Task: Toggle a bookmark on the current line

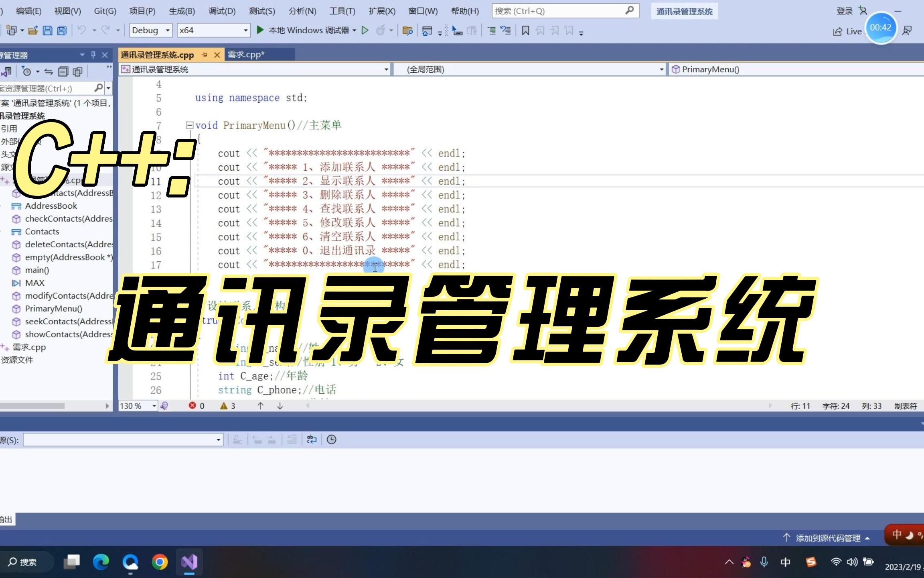Action: [525, 30]
